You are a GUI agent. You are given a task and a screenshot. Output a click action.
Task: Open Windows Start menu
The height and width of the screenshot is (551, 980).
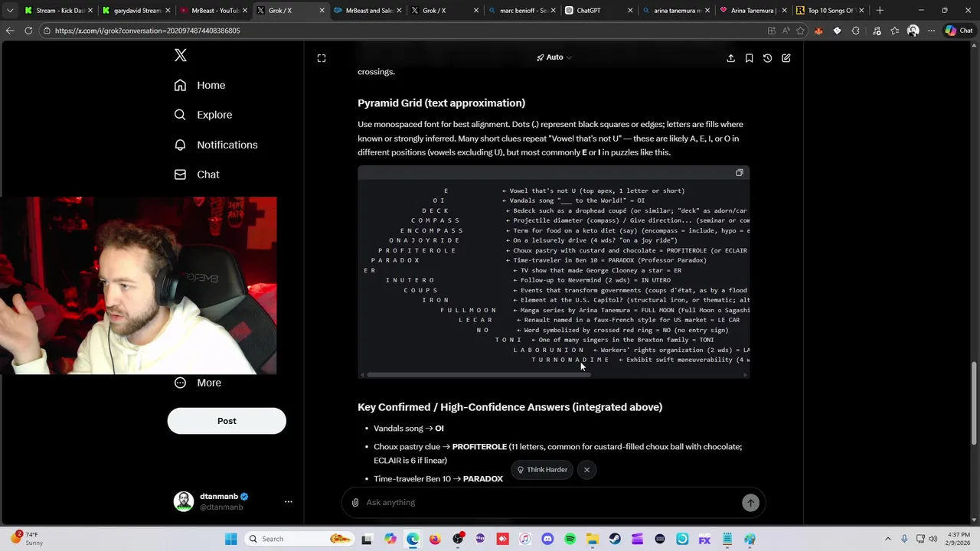tap(230, 539)
